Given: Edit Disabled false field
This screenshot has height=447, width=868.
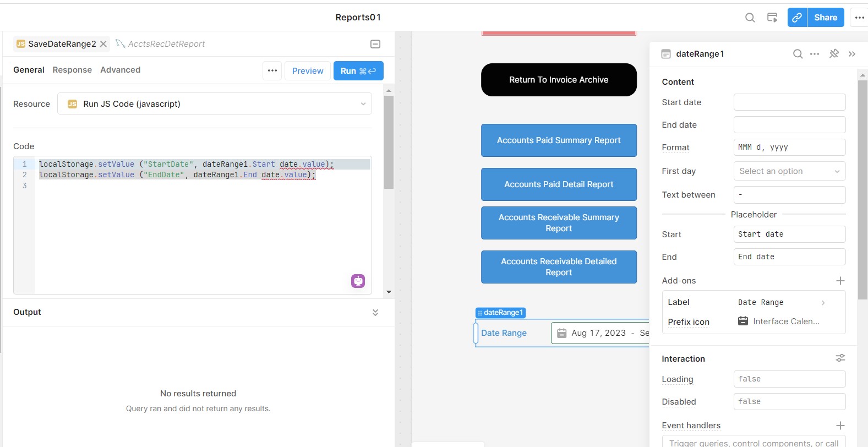Looking at the screenshot, I should point(789,402).
